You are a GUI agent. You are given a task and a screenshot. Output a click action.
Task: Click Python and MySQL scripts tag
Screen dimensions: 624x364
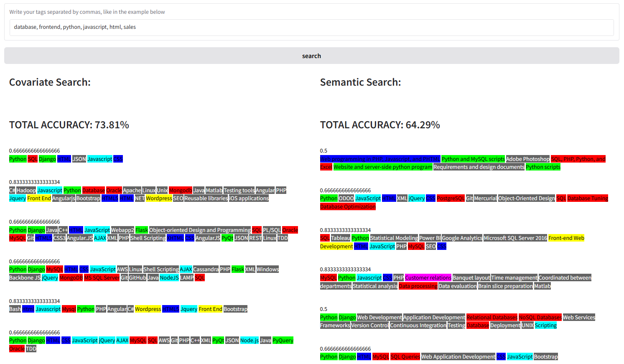[473, 159]
